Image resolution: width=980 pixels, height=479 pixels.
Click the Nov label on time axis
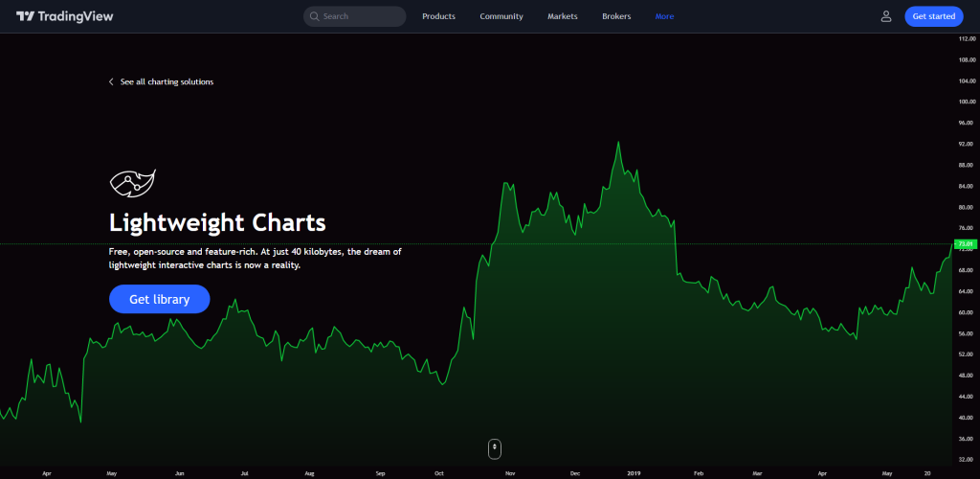point(509,473)
